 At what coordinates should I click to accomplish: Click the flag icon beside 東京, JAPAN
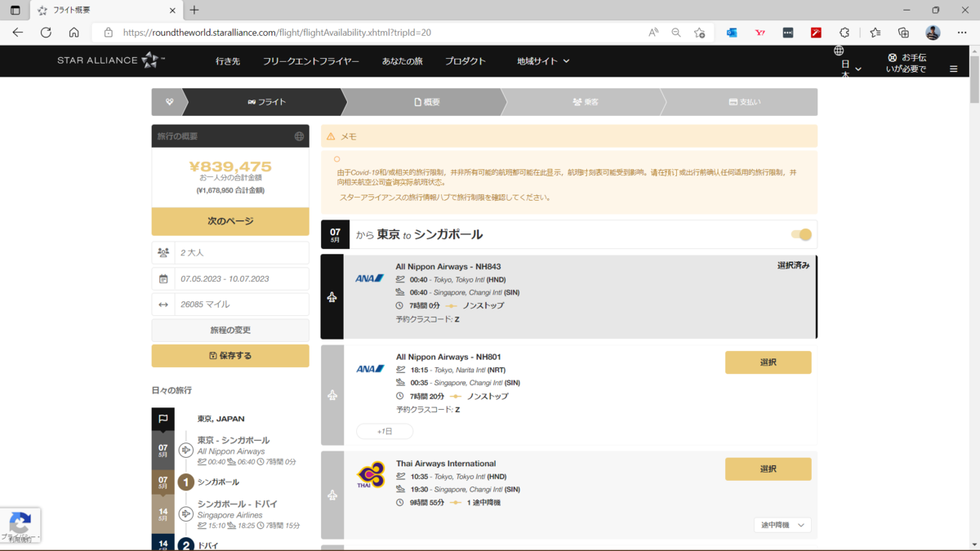(163, 419)
